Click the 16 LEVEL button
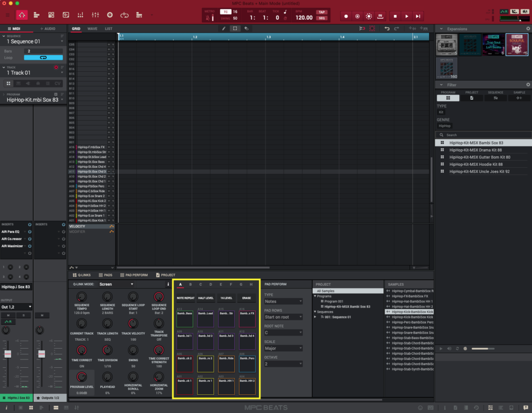Image resolution: width=532 pixels, height=413 pixels. (227, 298)
